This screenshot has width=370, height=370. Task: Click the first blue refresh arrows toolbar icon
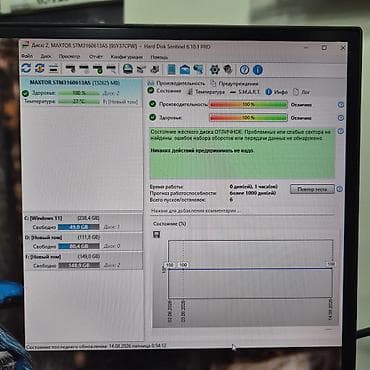26,69
